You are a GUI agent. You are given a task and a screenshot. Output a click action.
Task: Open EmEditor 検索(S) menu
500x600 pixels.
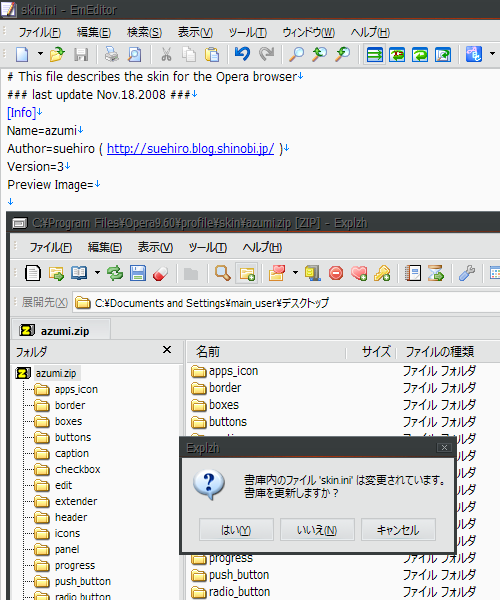click(x=144, y=33)
